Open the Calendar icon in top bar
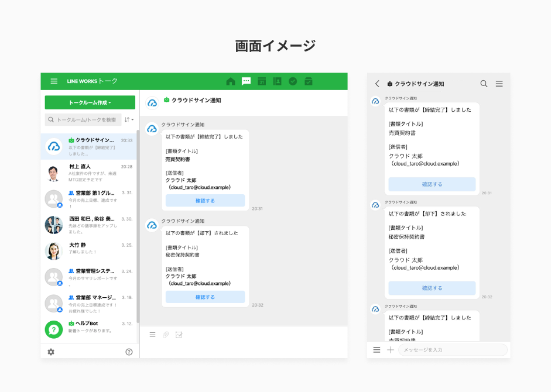The width and height of the screenshot is (551, 392). (262, 81)
